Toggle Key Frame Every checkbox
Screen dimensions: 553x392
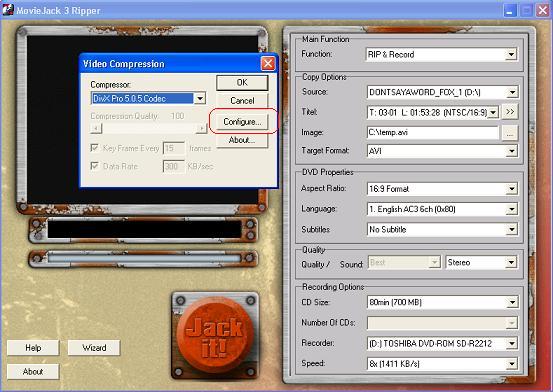click(x=95, y=148)
